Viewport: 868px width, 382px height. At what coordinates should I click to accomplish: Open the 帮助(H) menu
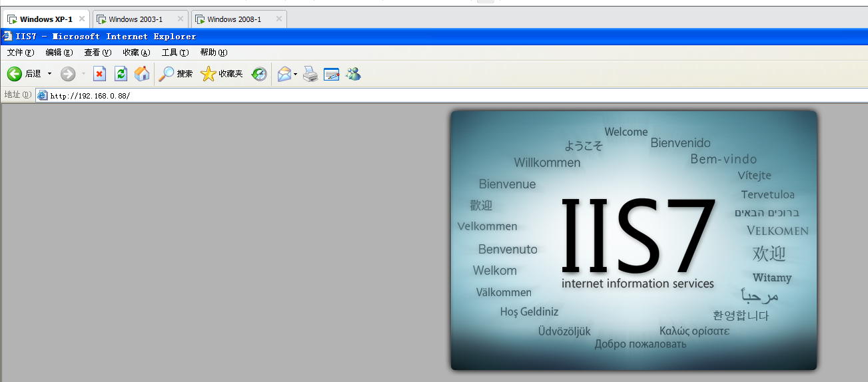214,53
